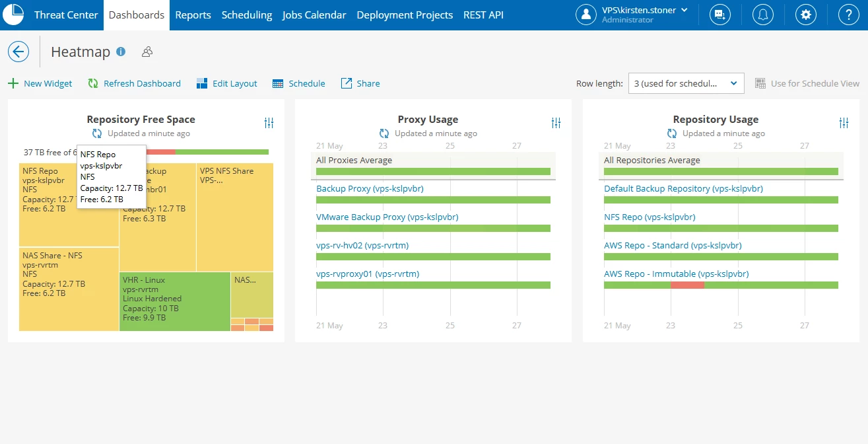Click the AWS Repo - Standard usage bar

pos(721,257)
